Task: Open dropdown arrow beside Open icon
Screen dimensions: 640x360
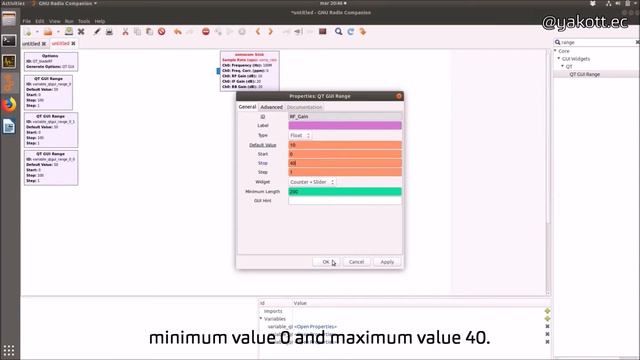Action: click(58, 31)
